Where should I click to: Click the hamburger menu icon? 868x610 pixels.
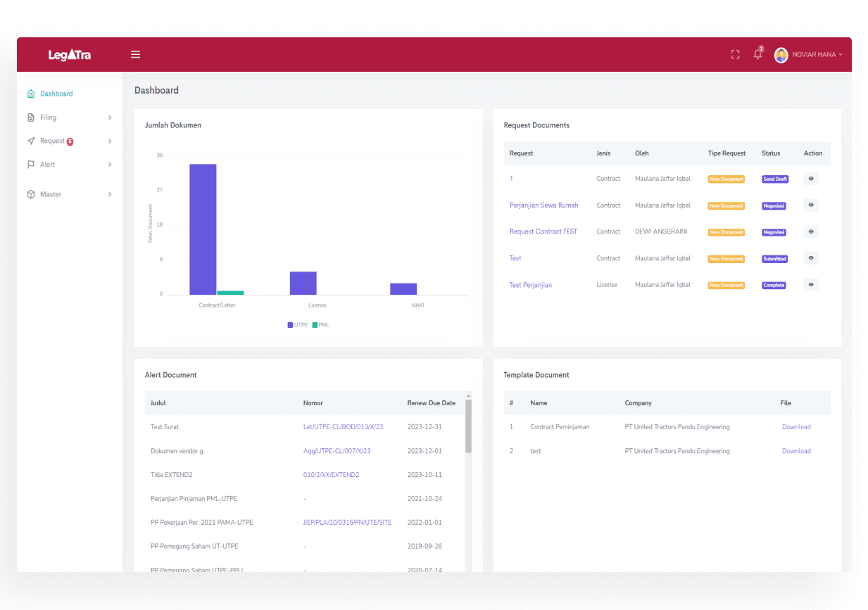click(x=135, y=55)
